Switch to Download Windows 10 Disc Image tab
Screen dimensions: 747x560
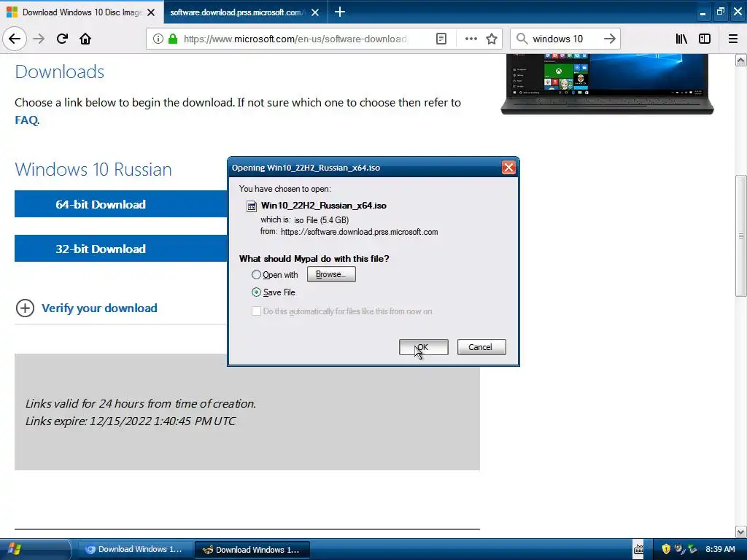(x=81, y=12)
